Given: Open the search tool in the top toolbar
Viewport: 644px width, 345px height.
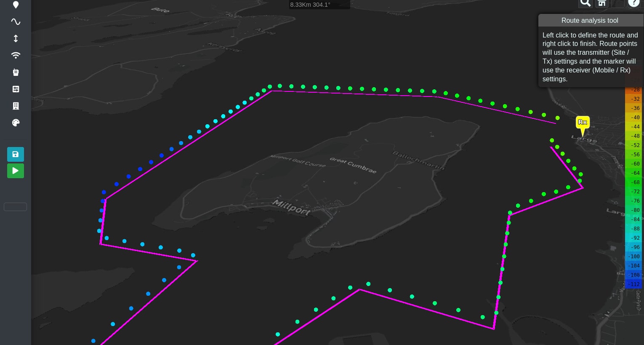Looking at the screenshot, I should coord(585,3).
